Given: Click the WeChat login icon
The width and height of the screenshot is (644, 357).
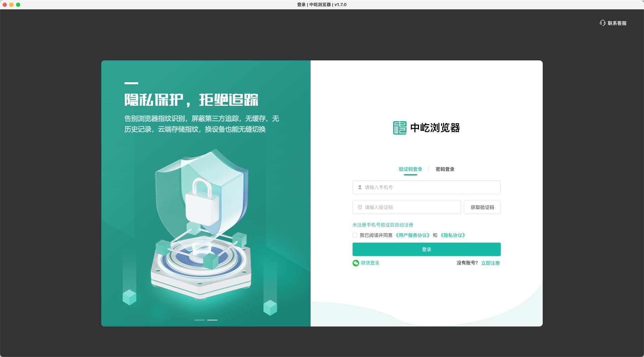Looking at the screenshot, I should [x=356, y=263].
